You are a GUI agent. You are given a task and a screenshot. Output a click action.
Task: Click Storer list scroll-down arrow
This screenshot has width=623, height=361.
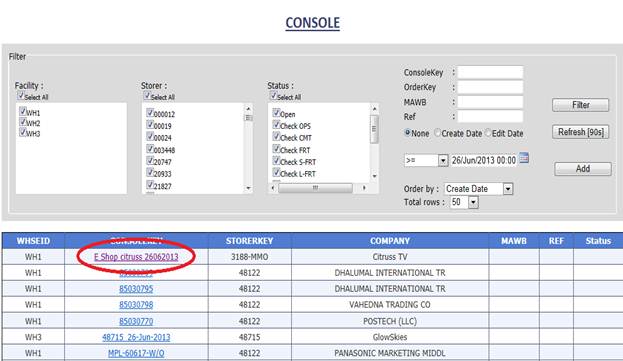(x=248, y=188)
